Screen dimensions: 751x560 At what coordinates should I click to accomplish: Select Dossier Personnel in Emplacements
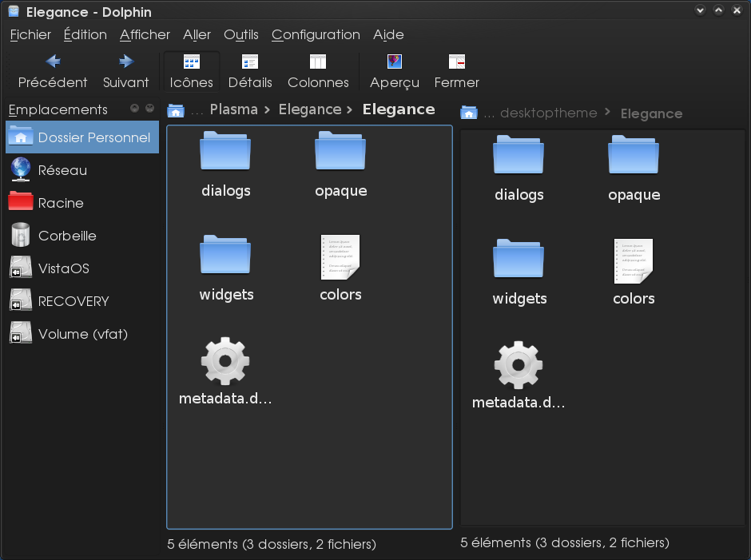coord(82,137)
